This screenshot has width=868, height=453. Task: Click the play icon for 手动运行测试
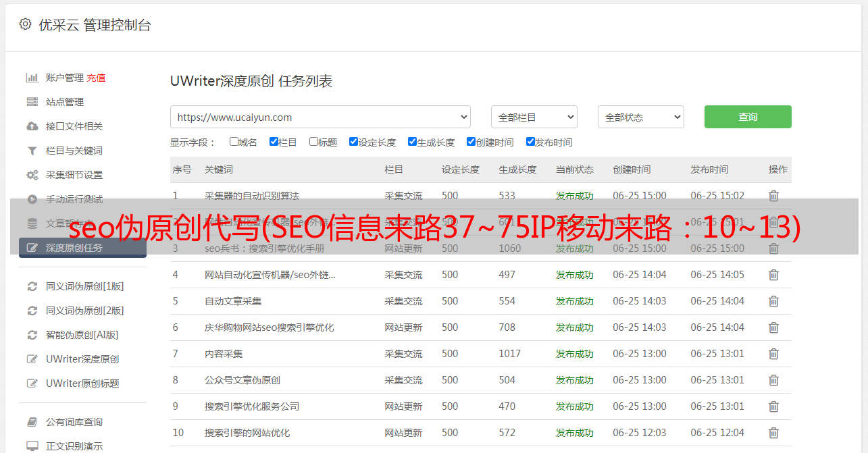tap(32, 199)
